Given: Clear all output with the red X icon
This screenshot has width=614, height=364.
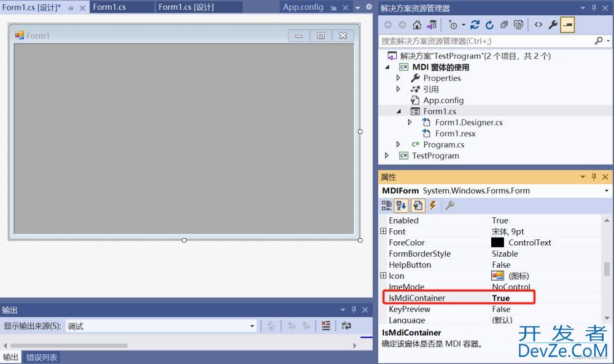Looking at the screenshot, I should (x=326, y=326).
